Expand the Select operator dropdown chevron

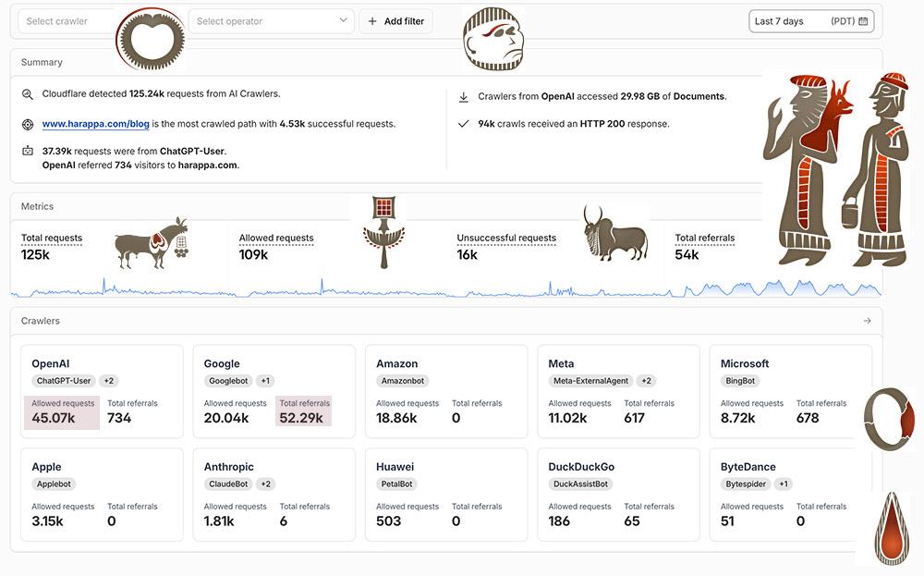pos(343,20)
